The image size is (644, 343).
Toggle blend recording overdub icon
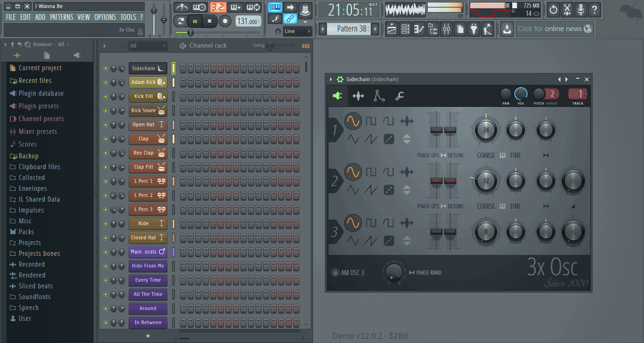236,8
